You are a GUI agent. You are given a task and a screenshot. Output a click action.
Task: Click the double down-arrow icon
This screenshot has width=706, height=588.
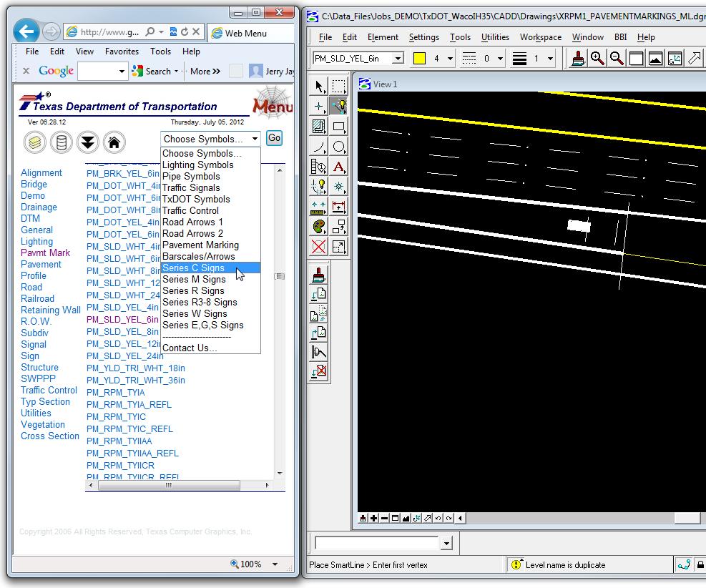(88, 142)
